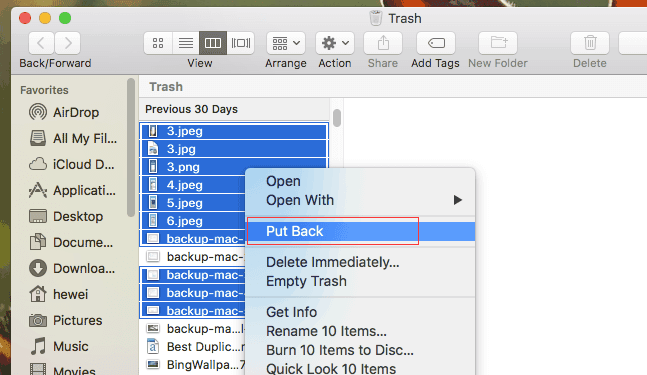Switch to list view mode
This screenshot has width=647, height=375.
pyautogui.click(x=186, y=43)
